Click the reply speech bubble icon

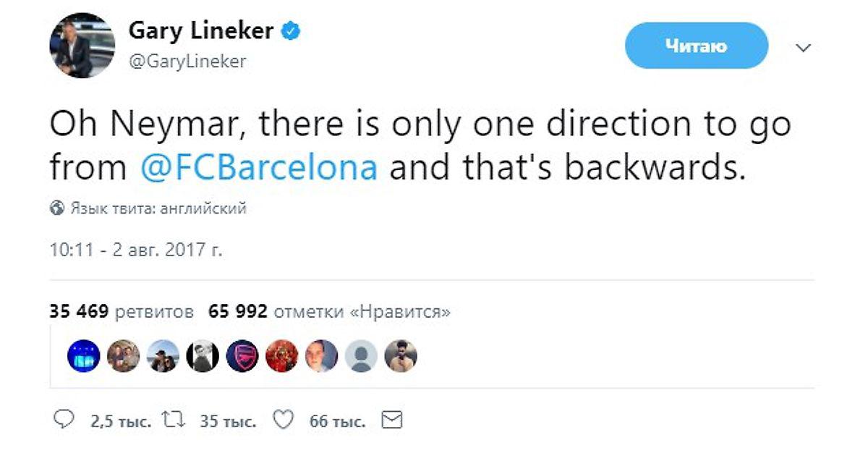coord(65,421)
